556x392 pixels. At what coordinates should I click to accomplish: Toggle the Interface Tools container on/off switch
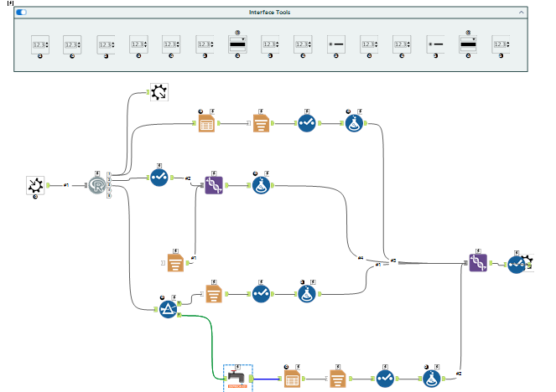[x=21, y=13]
